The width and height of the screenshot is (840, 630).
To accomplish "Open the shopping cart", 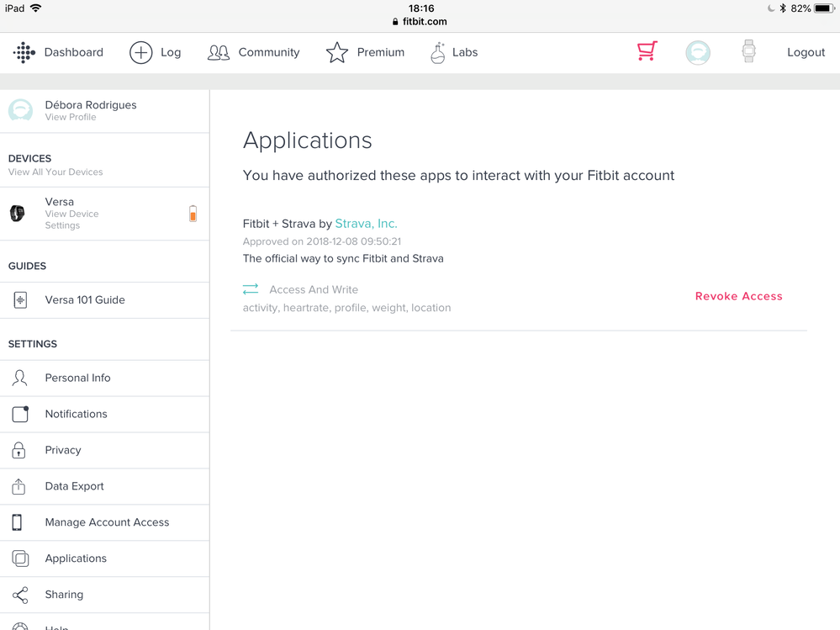I will 647,51.
